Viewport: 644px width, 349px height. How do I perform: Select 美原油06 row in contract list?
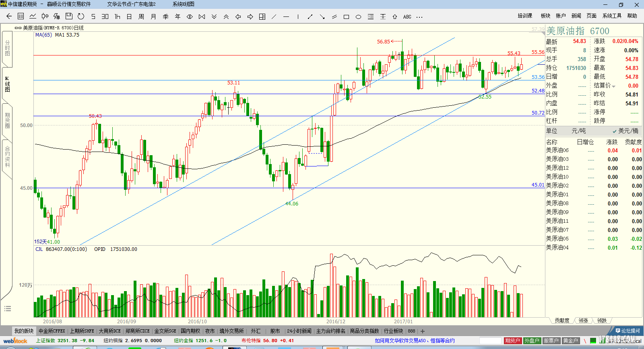[x=594, y=150]
